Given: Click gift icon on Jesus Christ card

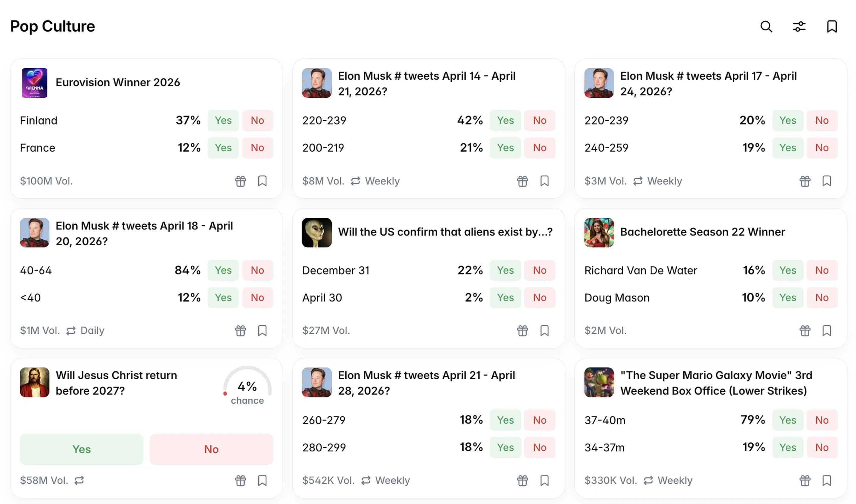Looking at the screenshot, I should (x=240, y=480).
